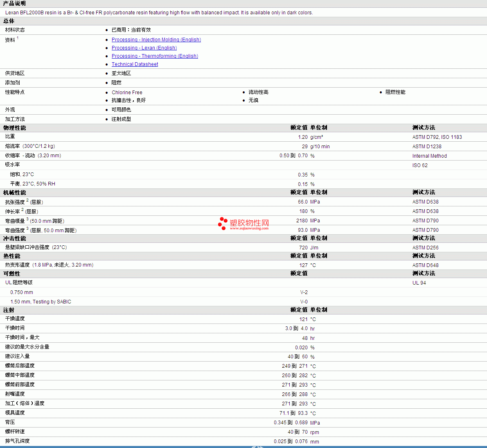Screen dimensions: 487x448
Task: Select the equilibrium water absorption value 0.15
Action: tap(303, 184)
